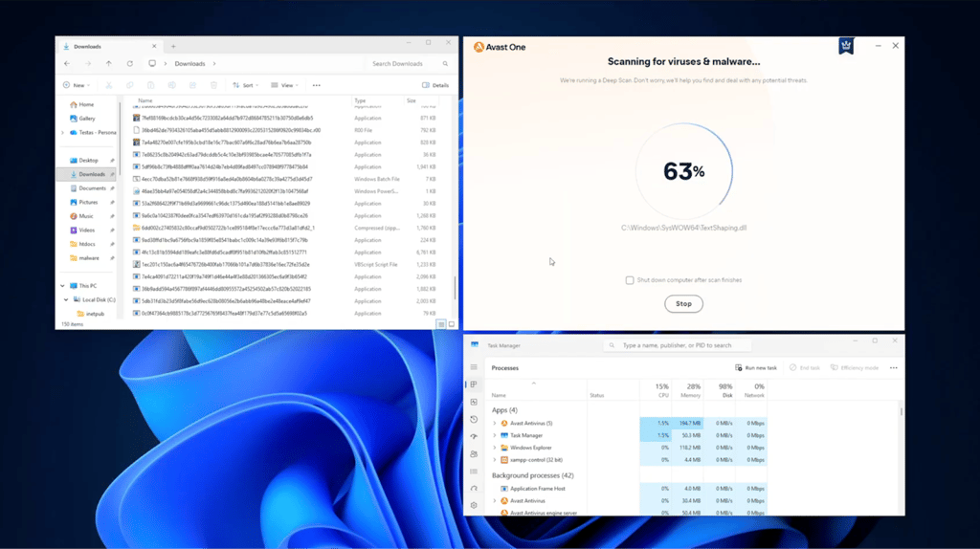Click the 63% scan progress circle
This screenshot has height=549, width=980.
683,171
